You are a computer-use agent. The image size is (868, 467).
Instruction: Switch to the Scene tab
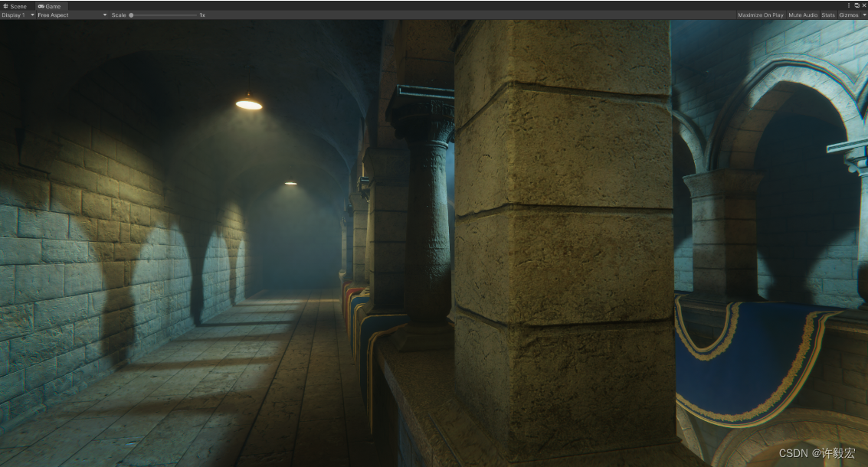click(17, 6)
